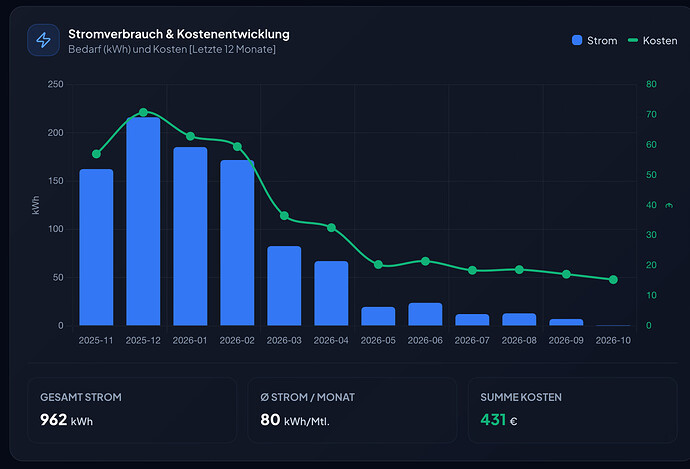Click the Kosten data point for 2026-07
This screenshot has width=690, height=469.
click(472, 270)
